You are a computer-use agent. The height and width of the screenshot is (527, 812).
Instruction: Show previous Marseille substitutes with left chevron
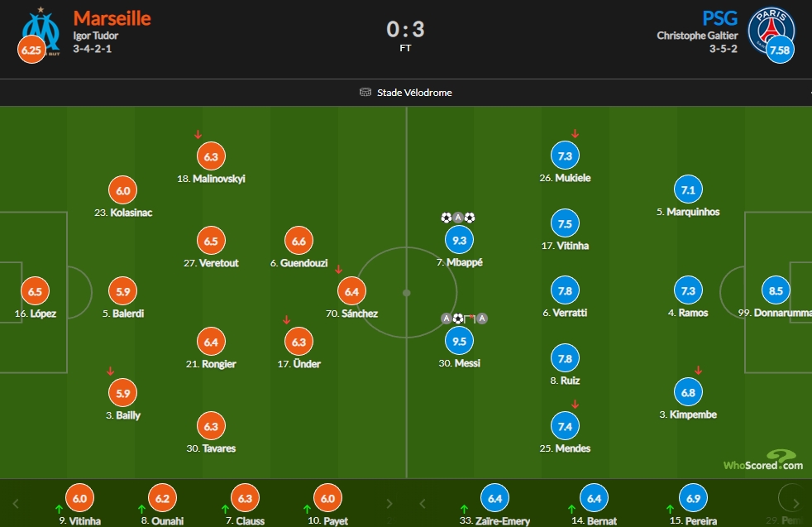point(16,503)
